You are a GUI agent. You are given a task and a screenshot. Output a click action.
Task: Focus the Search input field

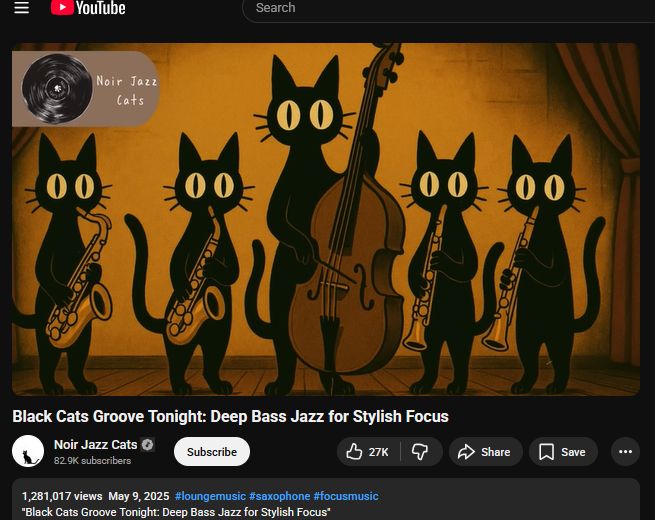coord(449,8)
